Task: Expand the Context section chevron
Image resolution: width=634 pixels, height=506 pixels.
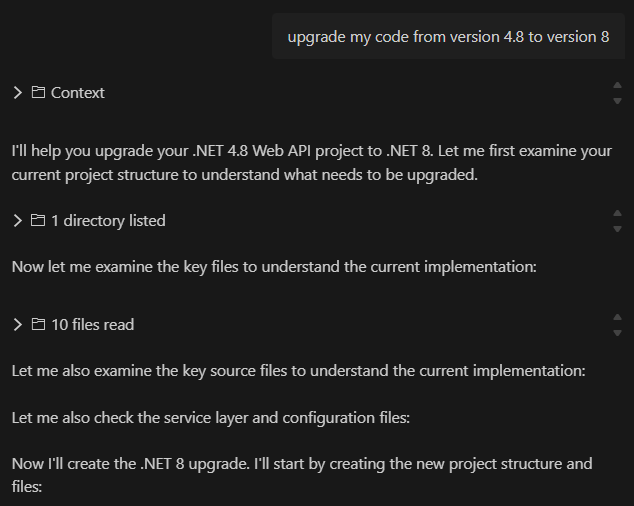Action: [x=18, y=93]
